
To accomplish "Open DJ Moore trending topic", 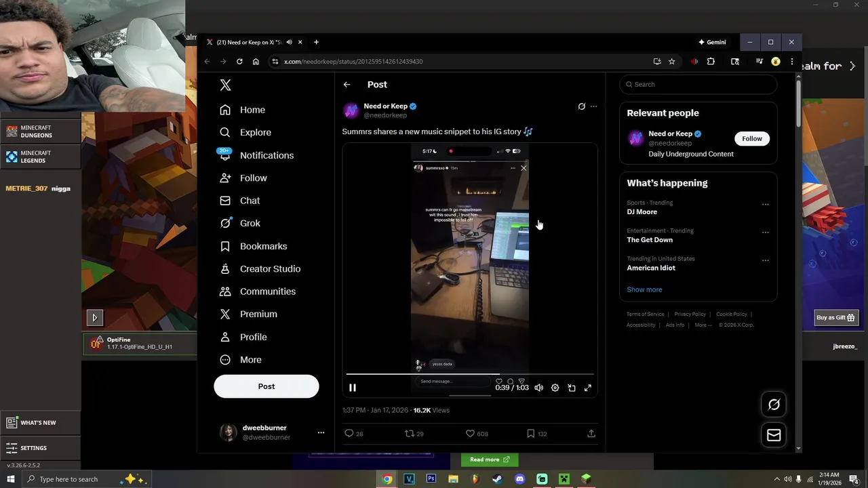I will [x=642, y=211].
